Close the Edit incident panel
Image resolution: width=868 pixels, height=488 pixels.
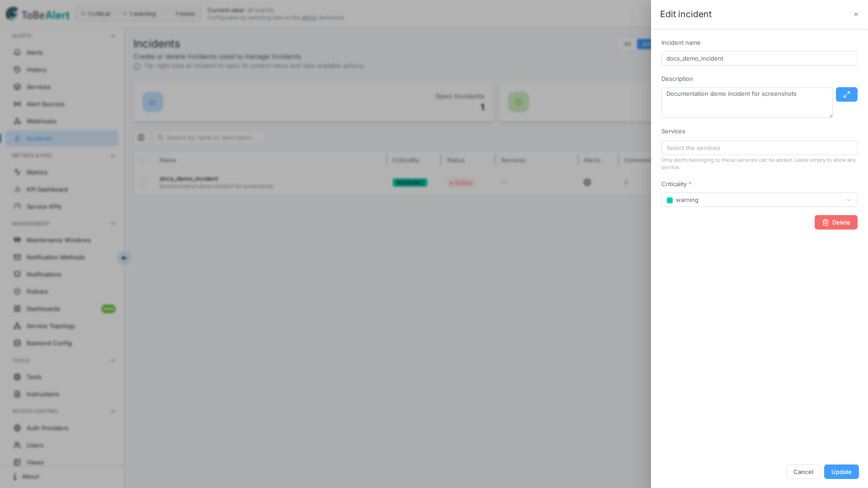[x=856, y=14]
